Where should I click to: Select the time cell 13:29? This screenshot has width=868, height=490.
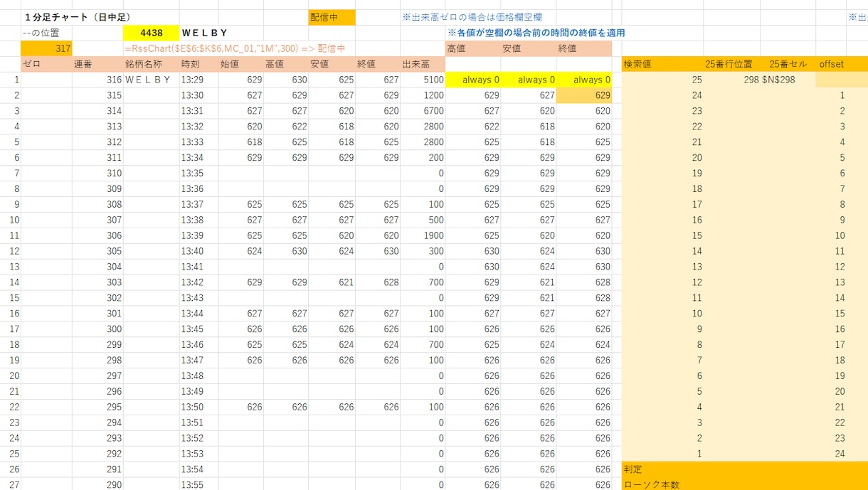click(x=199, y=80)
